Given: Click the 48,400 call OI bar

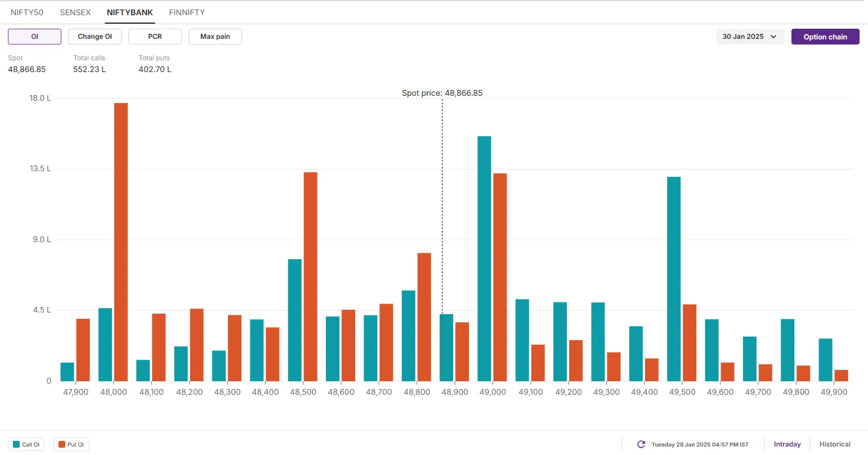Looking at the screenshot, I should tap(257, 350).
